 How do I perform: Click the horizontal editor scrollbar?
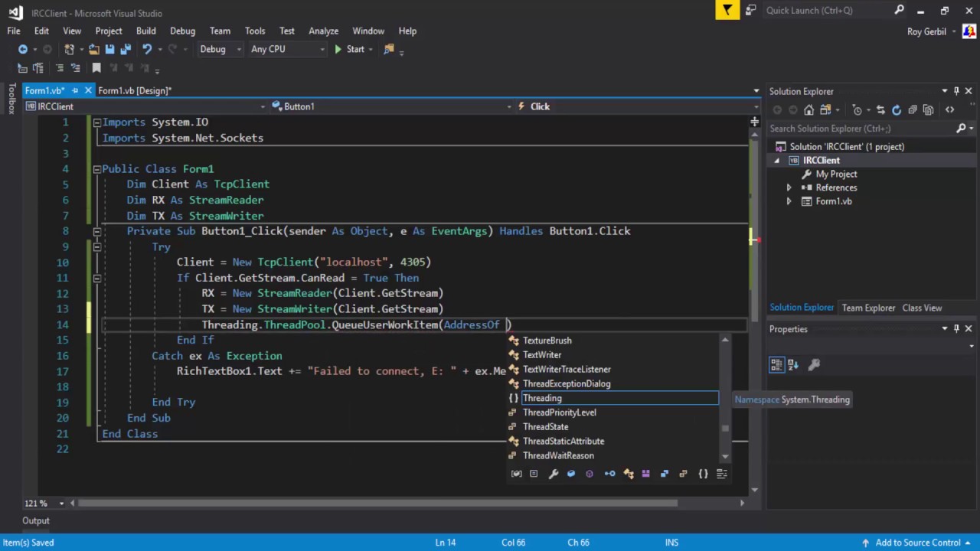(378, 503)
